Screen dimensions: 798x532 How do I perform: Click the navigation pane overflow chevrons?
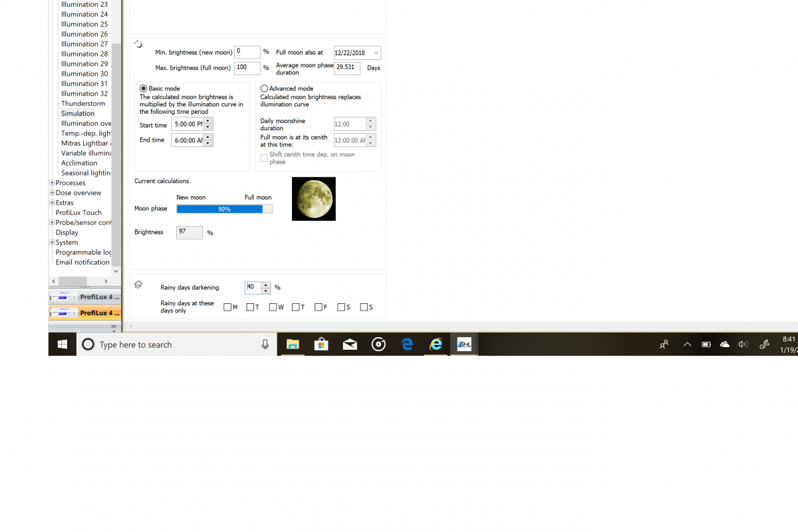click(113, 327)
